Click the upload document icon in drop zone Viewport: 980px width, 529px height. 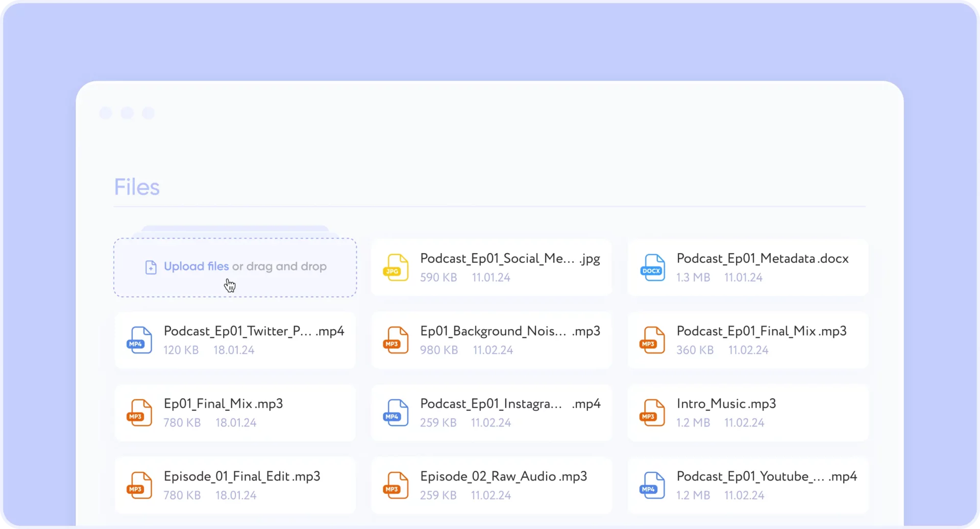tap(151, 267)
